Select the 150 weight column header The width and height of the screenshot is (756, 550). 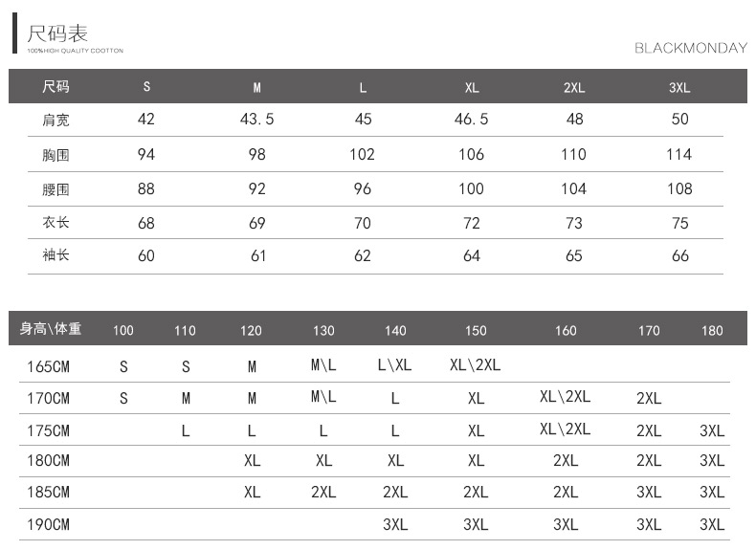pos(476,331)
